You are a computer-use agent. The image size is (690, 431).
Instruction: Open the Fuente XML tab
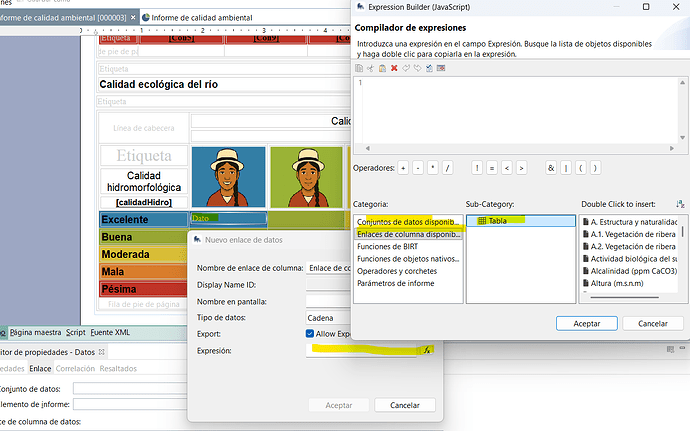point(110,331)
